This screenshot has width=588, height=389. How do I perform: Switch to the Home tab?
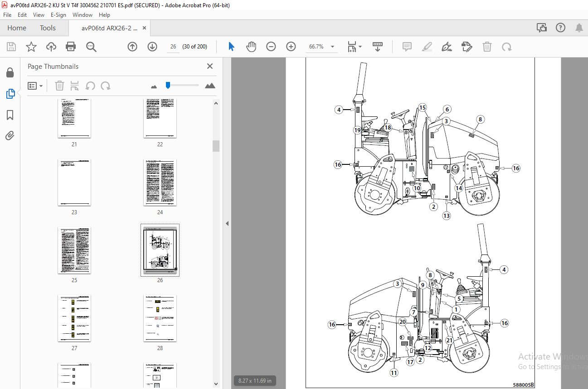[17, 28]
